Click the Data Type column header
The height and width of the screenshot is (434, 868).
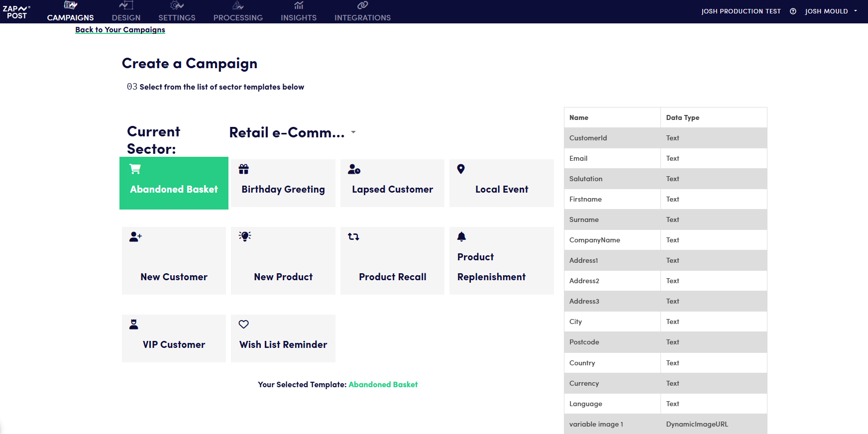click(x=682, y=117)
